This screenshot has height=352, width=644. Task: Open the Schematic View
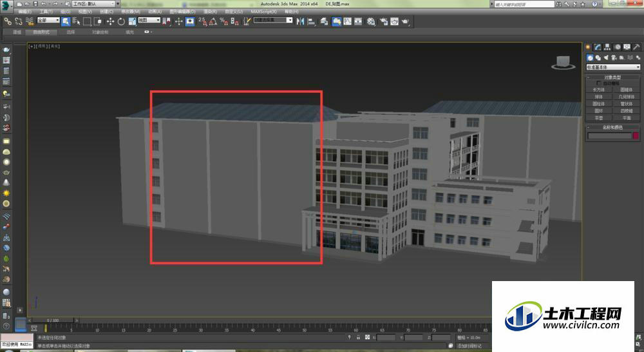(x=359, y=21)
